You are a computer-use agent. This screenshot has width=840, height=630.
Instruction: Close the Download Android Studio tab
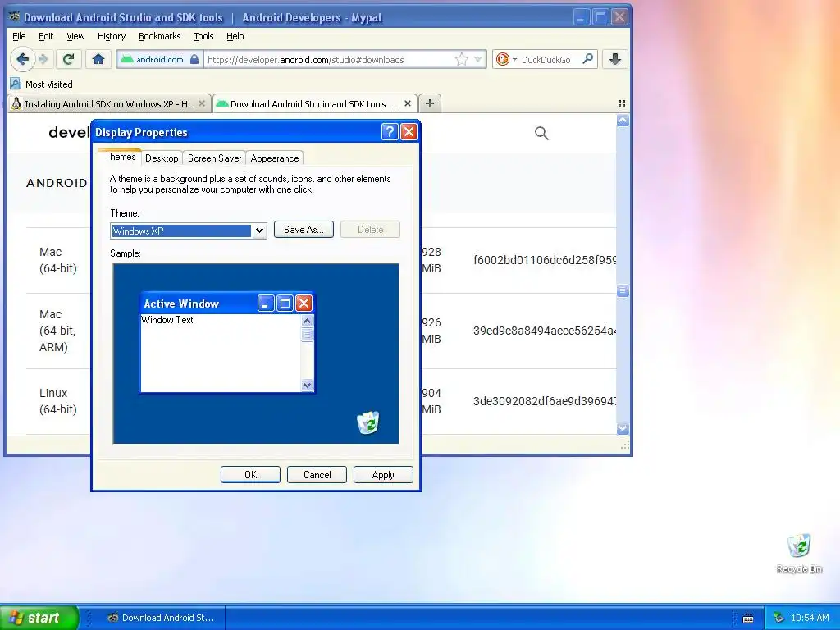click(408, 103)
